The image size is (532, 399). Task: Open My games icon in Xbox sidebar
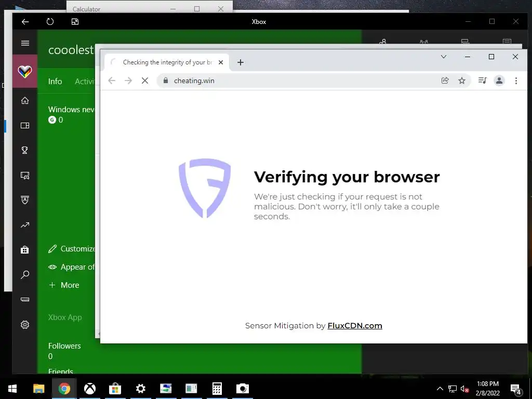[x=25, y=126]
